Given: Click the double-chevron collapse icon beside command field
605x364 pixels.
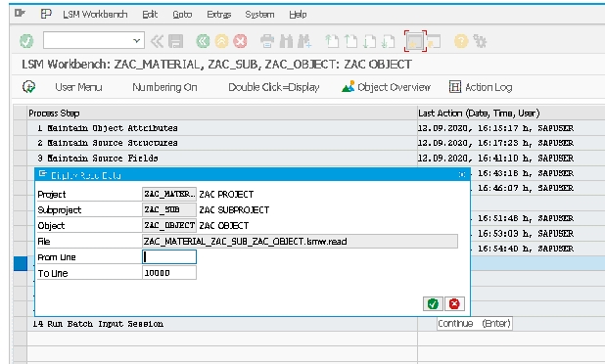Looking at the screenshot, I should [157, 41].
